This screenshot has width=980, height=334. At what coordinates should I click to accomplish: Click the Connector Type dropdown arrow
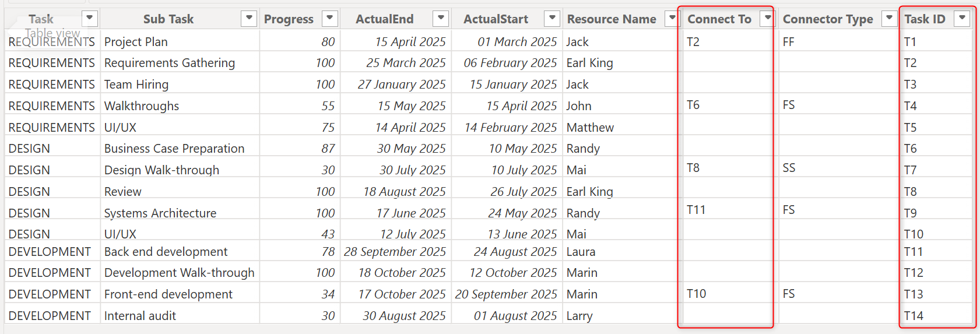pyautogui.click(x=889, y=18)
